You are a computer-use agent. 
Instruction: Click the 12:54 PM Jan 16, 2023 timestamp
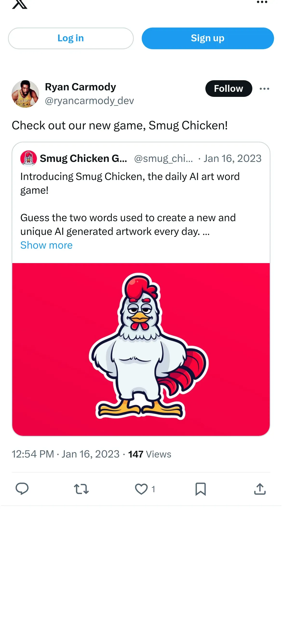tap(66, 454)
